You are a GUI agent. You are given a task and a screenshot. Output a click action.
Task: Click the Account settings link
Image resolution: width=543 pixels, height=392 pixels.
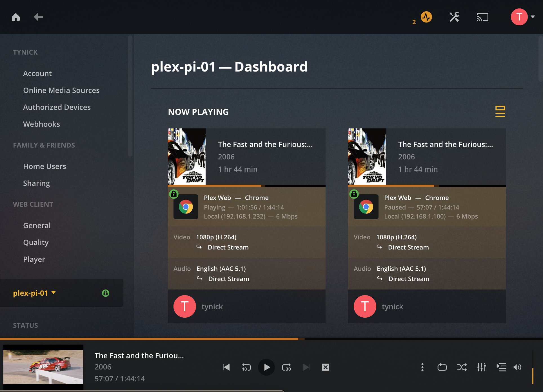coord(37,73)
